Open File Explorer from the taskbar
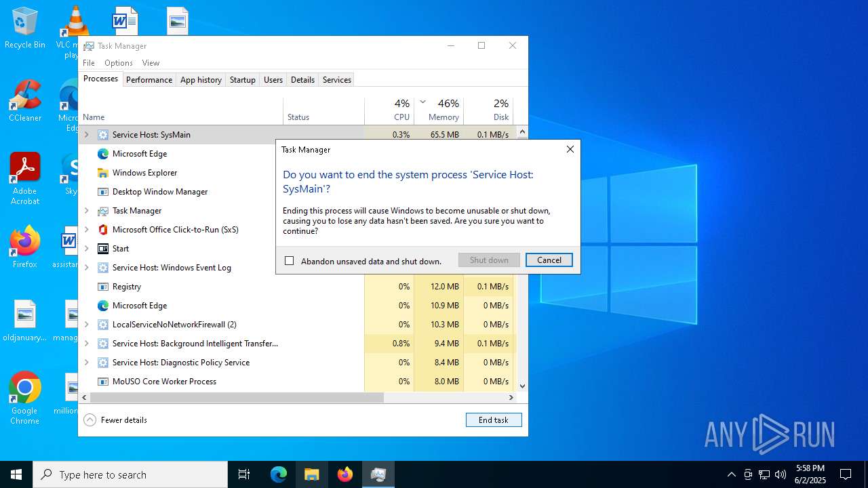 (x=312, y=474)
